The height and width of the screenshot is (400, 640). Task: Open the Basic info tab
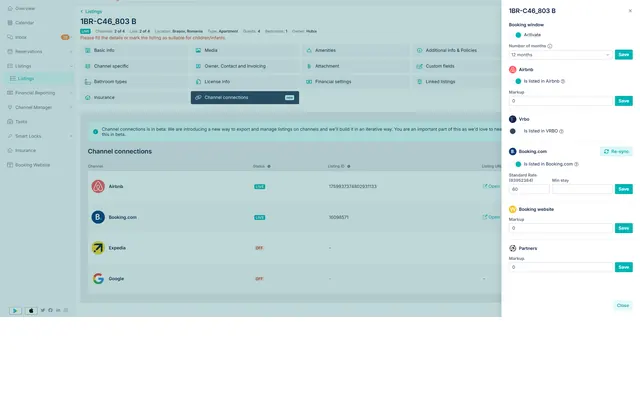click(x=134, y=50)
